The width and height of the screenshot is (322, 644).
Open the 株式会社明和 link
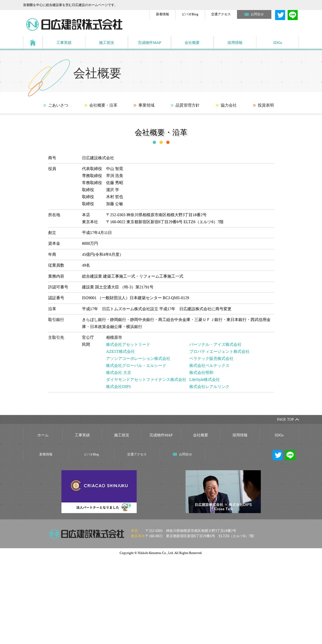click(x=201, y=373)
